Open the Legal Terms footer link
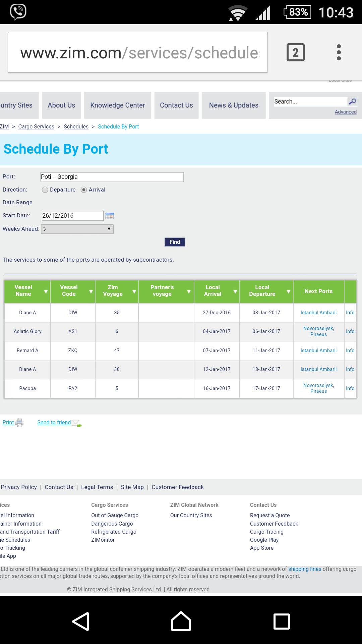Viewport: 362px width, 644px height. [97, 487]
